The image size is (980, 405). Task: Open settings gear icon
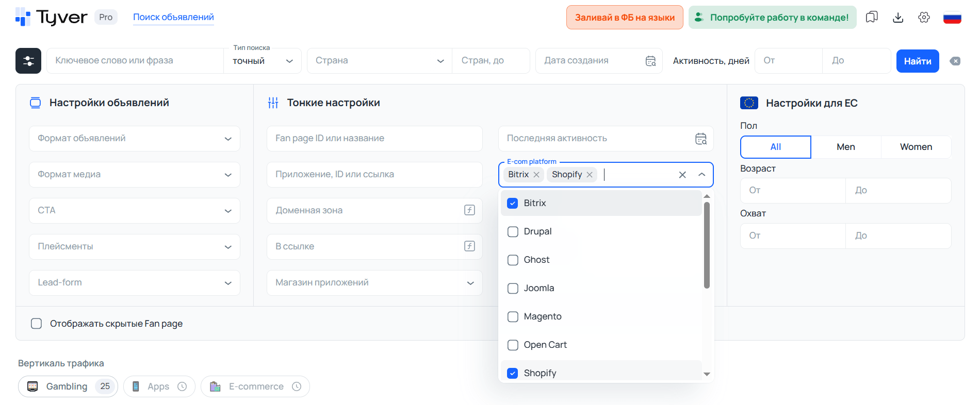pyautogui.click(x=924, y=17)
